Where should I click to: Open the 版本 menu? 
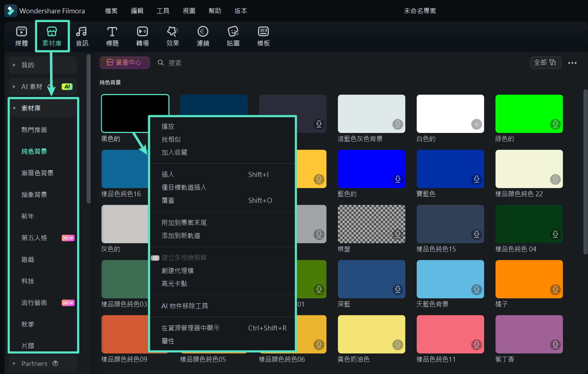click(x=241, y=11)
